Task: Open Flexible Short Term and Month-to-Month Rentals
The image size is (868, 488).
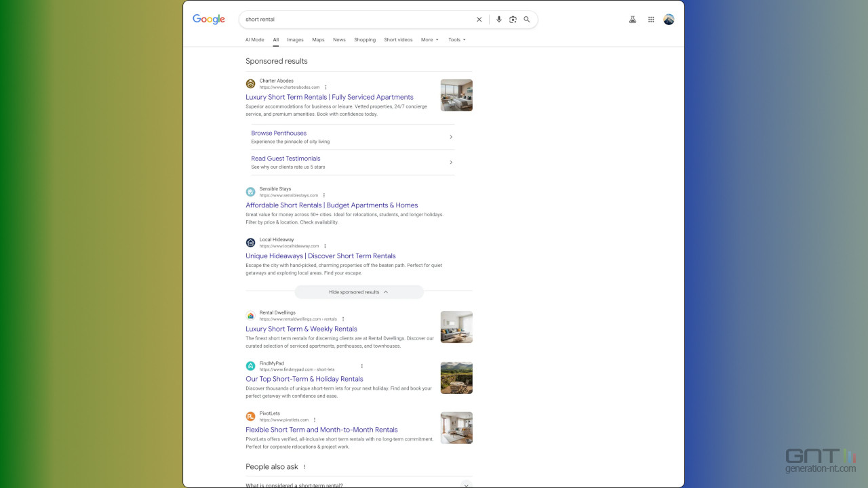Action: (x=321, y=430)
